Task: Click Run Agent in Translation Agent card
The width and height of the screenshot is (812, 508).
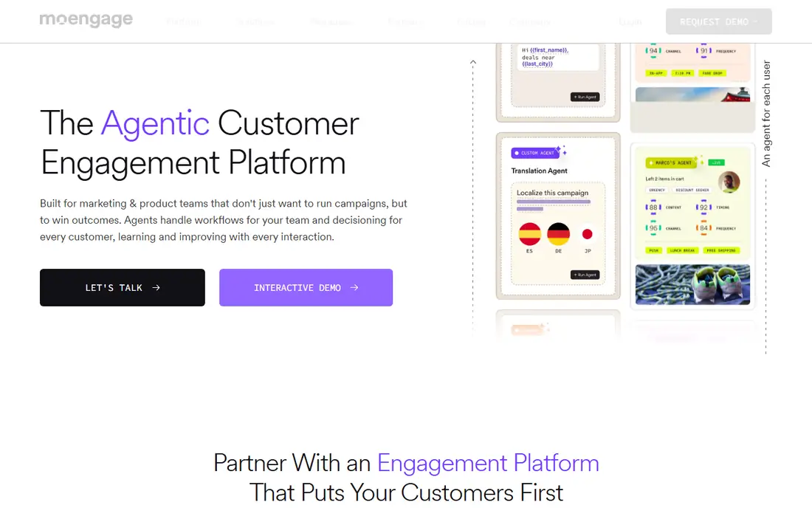Action: click(x=585, y=275)
